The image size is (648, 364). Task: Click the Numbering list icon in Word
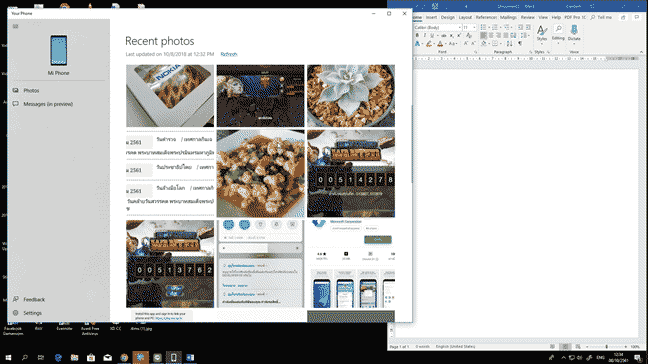coord(495,27)
